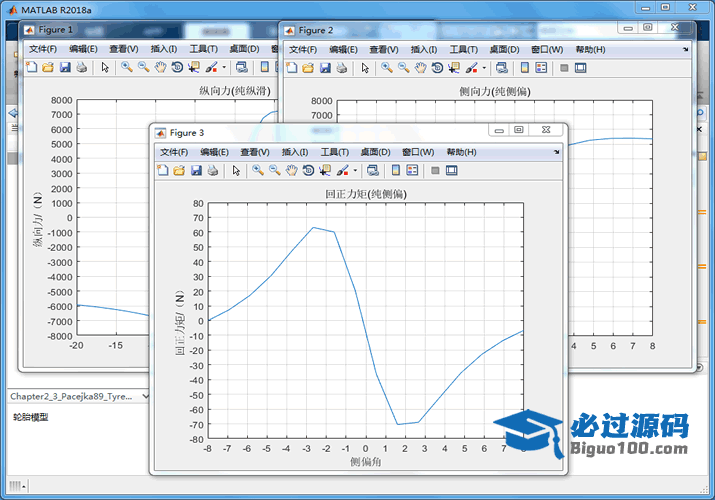Click the Open File icon in Figure 2
715x500 pixels.
[x=309, y=68]
